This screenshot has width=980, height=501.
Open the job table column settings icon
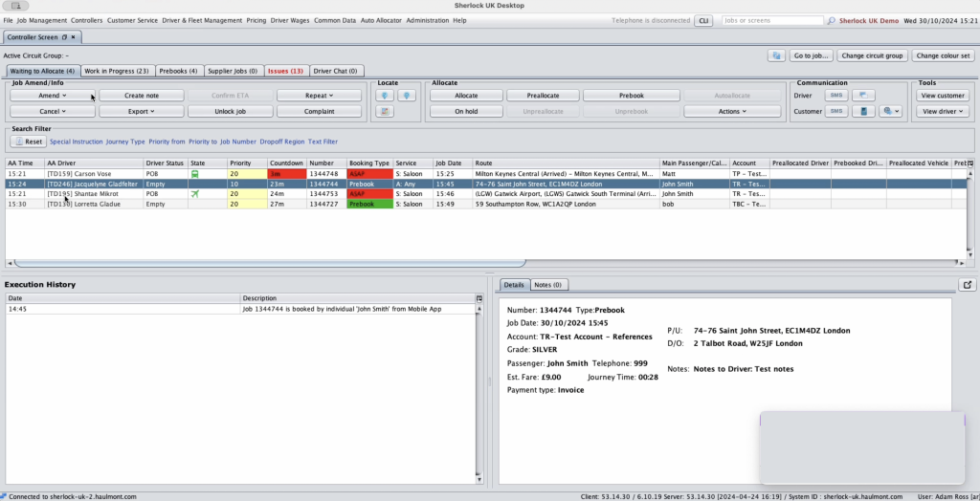[970, 163]
